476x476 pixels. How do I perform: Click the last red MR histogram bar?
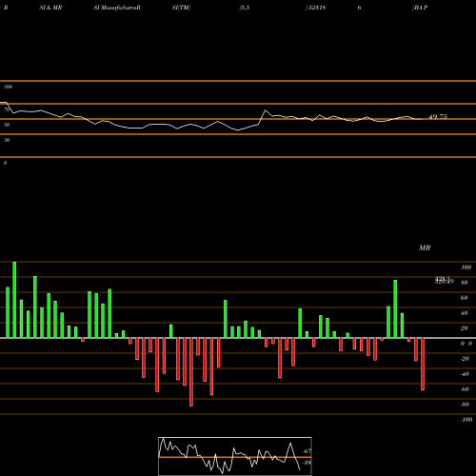coord(423,364)
